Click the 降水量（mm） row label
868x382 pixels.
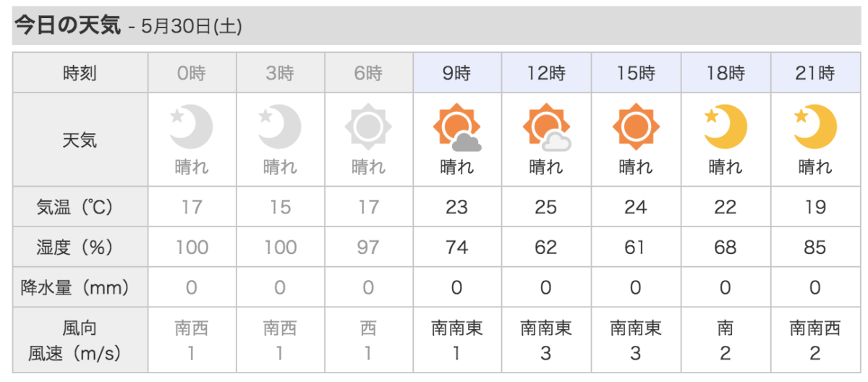[80, 287]
